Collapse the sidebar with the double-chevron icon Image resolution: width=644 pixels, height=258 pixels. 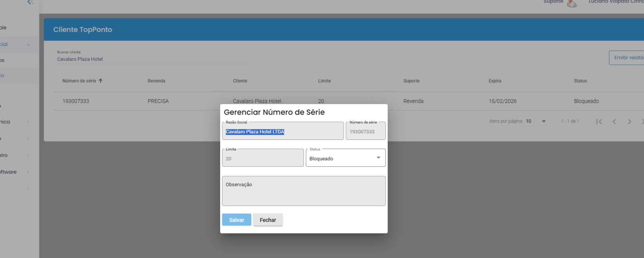pos(30,2)
